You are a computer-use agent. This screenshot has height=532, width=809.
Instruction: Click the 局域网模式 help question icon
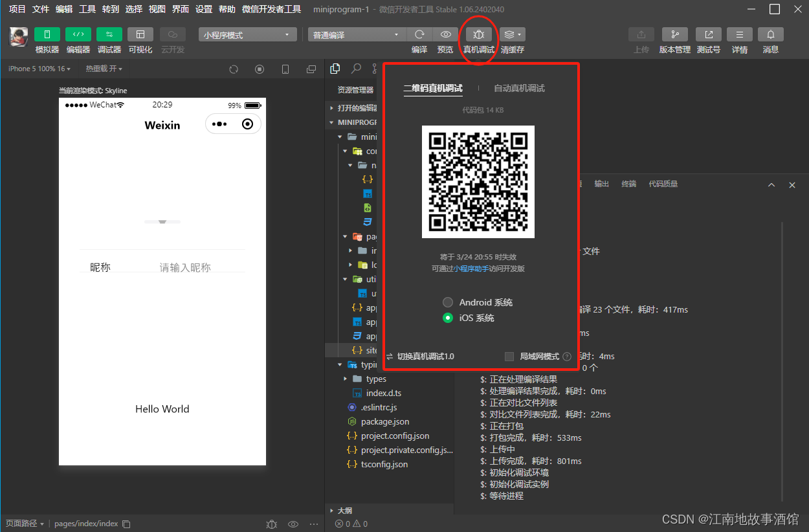[x=567, y=357]
